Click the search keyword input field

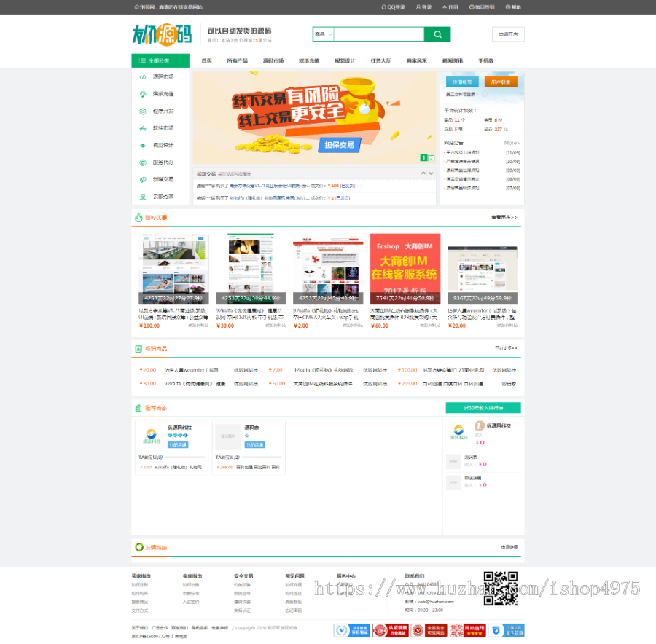(378, 34)
